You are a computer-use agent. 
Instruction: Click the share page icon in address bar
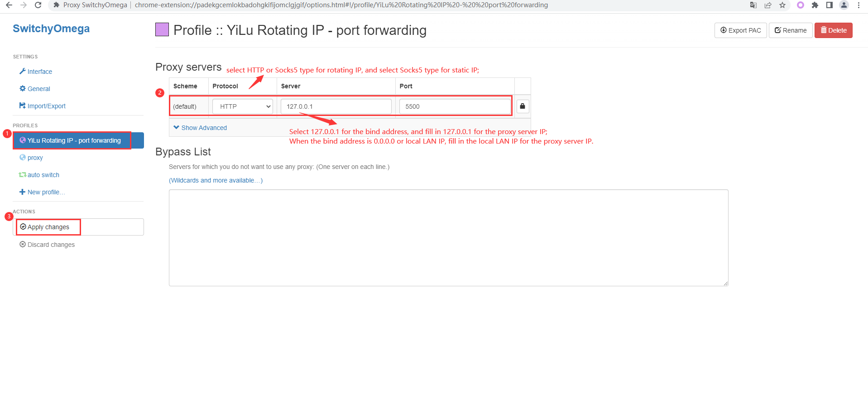click(768, 5)
